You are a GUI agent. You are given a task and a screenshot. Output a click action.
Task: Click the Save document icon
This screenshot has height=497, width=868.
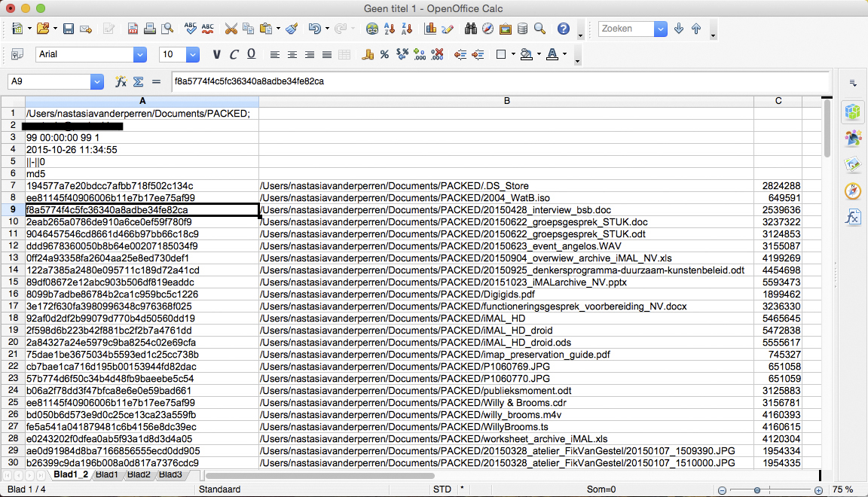tap(68, 29)
